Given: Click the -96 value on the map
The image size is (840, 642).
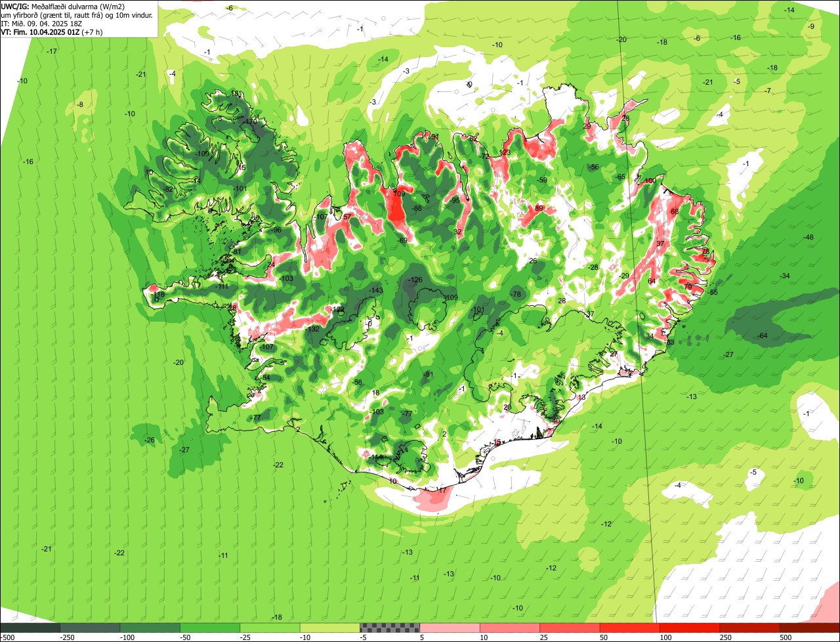Looking at the screenshot, I should tap(276, 230).
